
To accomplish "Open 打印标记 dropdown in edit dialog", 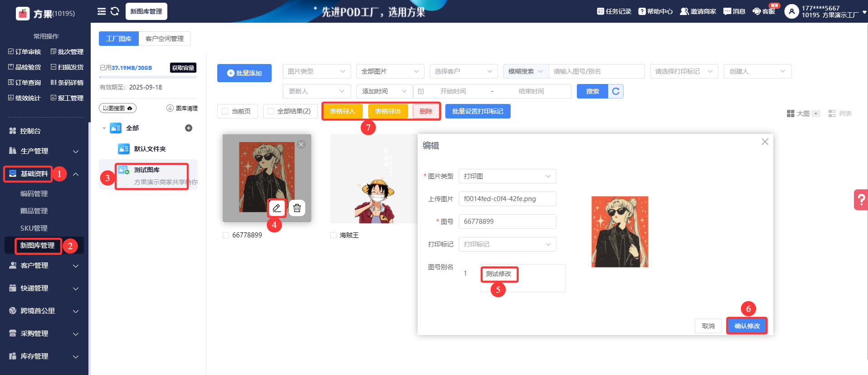I will [507, 244].
